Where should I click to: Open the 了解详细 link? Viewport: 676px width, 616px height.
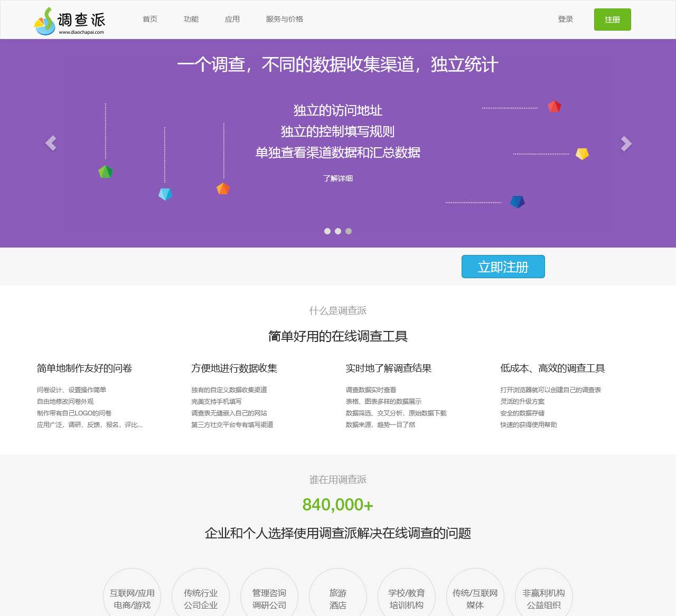[x=338, y=178]
